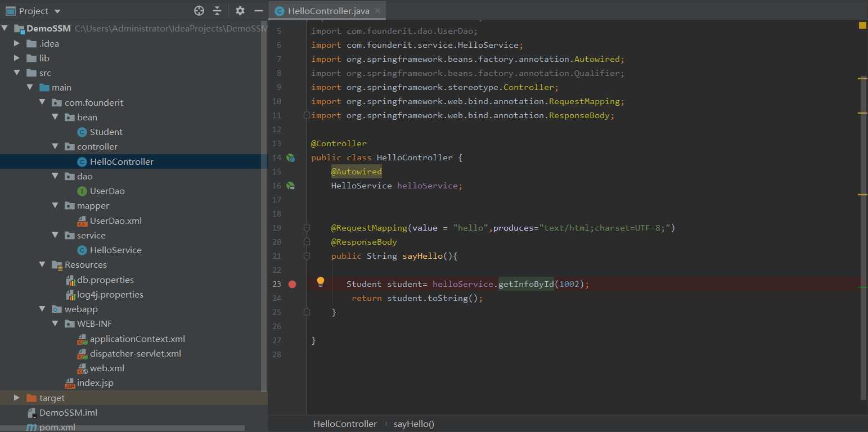This screenshot has width=868, height=432.
Task: Toggle the import fold marker at line 11
Action: click(307, 115)
